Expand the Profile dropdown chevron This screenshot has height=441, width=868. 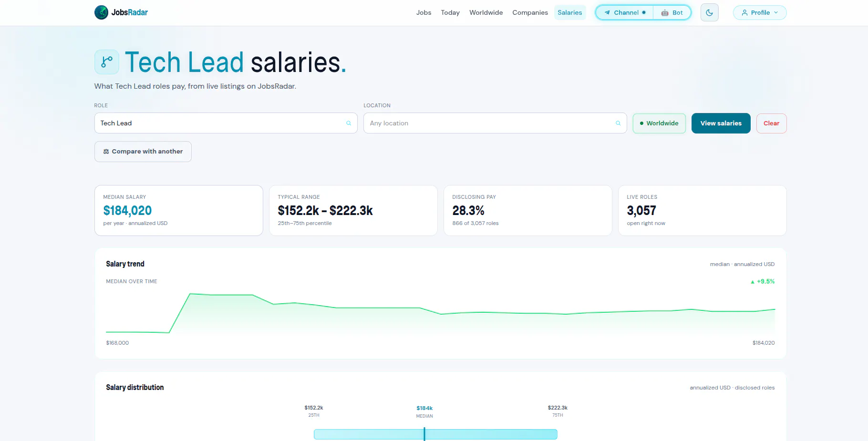[x=776, y=13]
